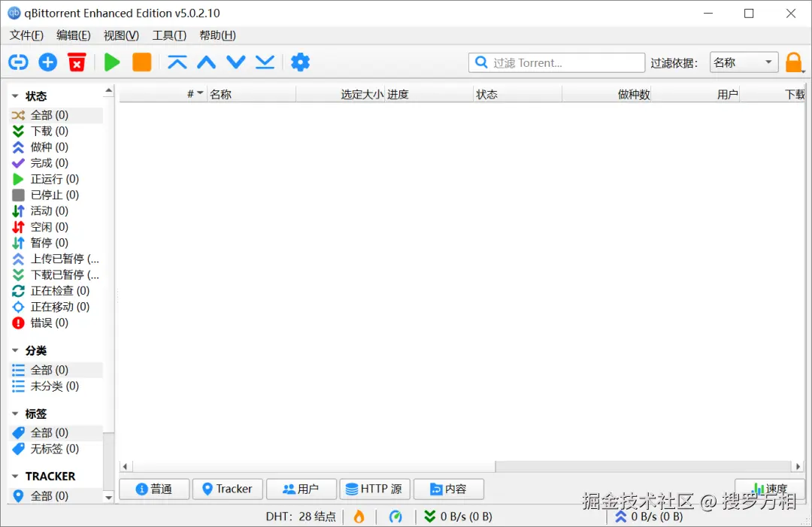Image resolution: width=812 pixels, height=527 pixels.
Task: Click the flame icon in status bar
Action: pyautogui.click(x=359, y=516)
